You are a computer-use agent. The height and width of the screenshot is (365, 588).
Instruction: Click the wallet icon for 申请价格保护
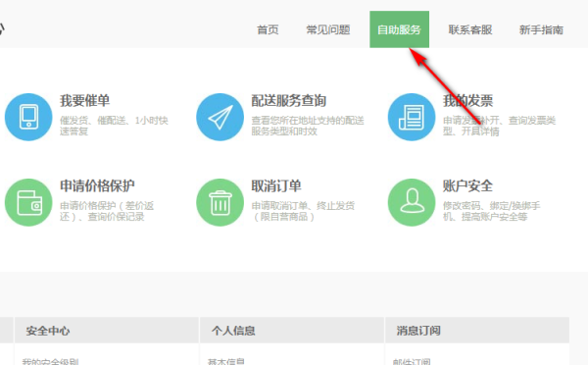(28, 202)
